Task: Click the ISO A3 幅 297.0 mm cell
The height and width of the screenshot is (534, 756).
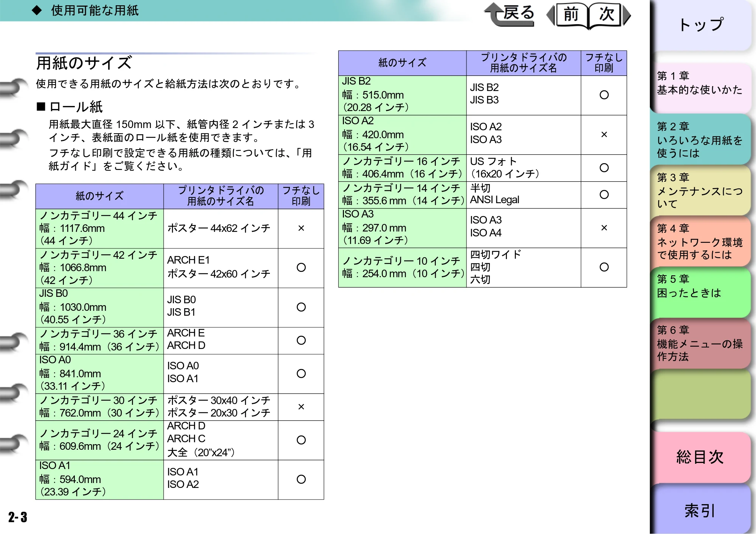Action: (x=402, y=228)
